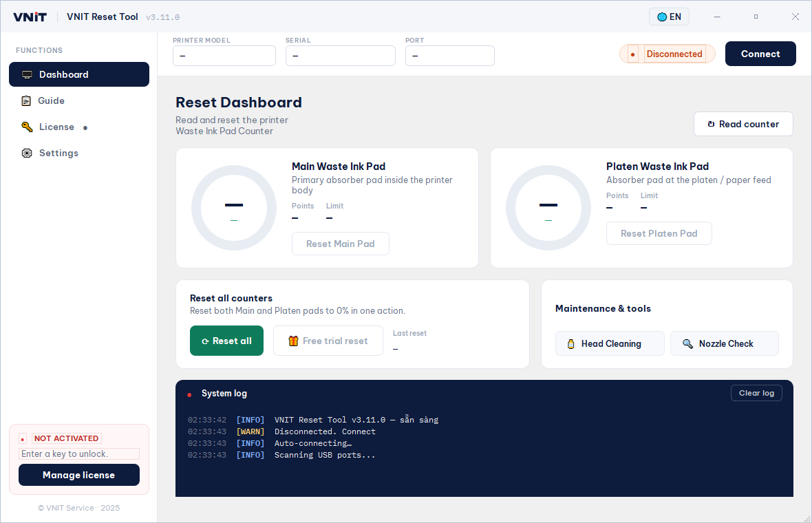This screenshot has height=523, width=812.
Task: Click the refresh icon on Reset all
Action: [x=205, y=341]
